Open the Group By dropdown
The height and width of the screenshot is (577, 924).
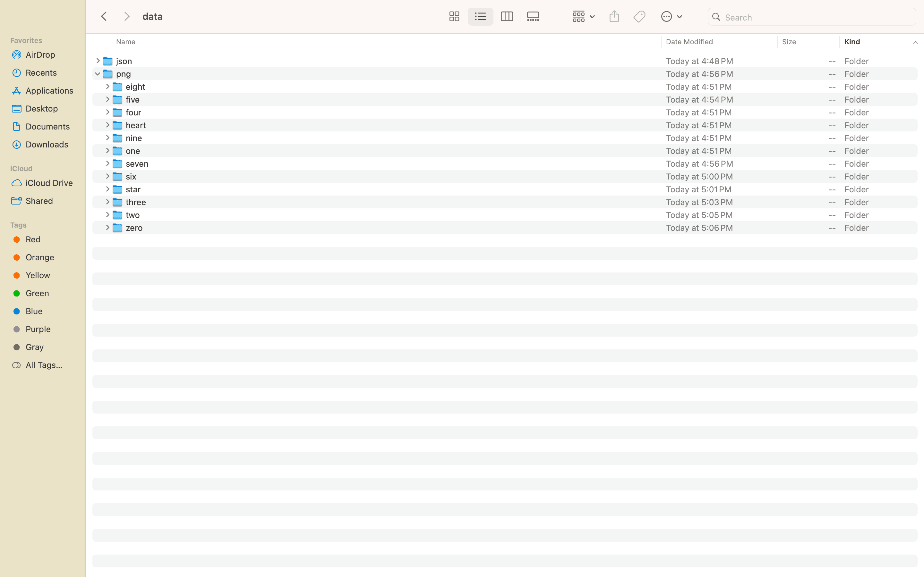coord(583,16)
